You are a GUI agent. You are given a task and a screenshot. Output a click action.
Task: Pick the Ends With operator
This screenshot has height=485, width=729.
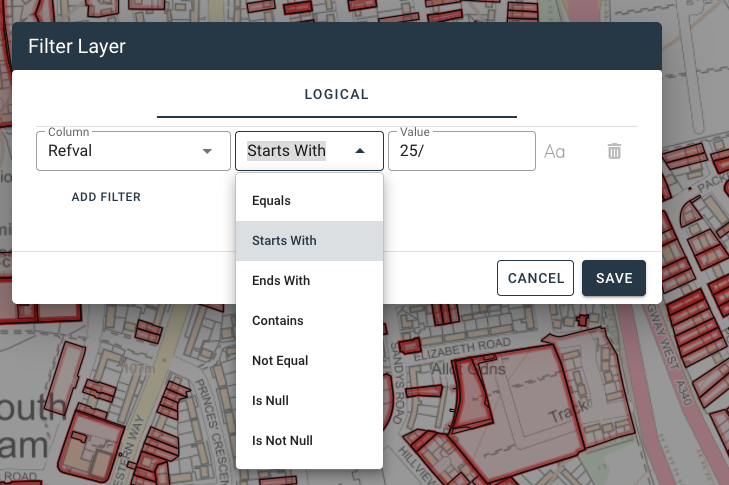click(x=281, y=281)
